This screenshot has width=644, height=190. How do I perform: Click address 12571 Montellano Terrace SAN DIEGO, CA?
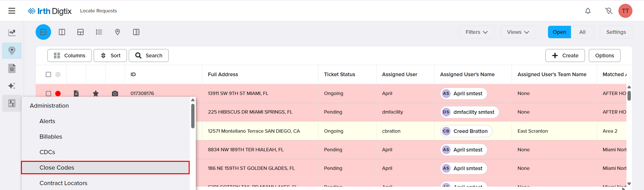pyautogui.click(x=254, y=131)
